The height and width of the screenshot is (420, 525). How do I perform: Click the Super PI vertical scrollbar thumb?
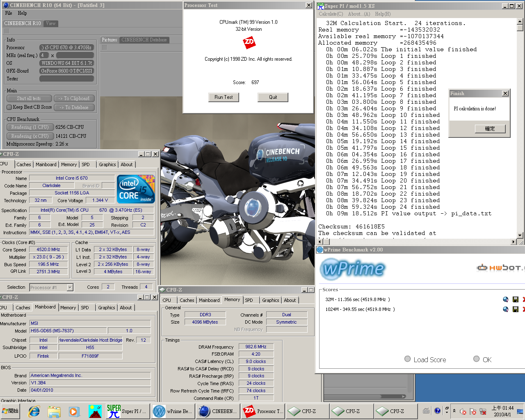(x=520, y=28)
